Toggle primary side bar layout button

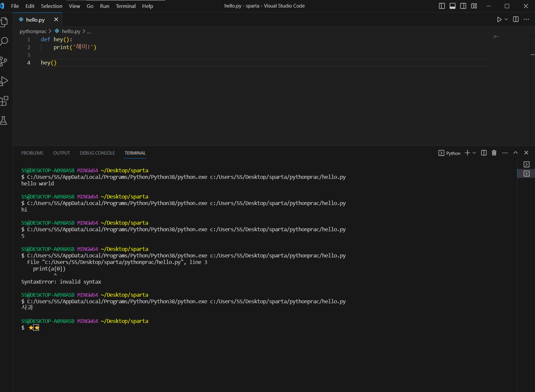[442, 6]
